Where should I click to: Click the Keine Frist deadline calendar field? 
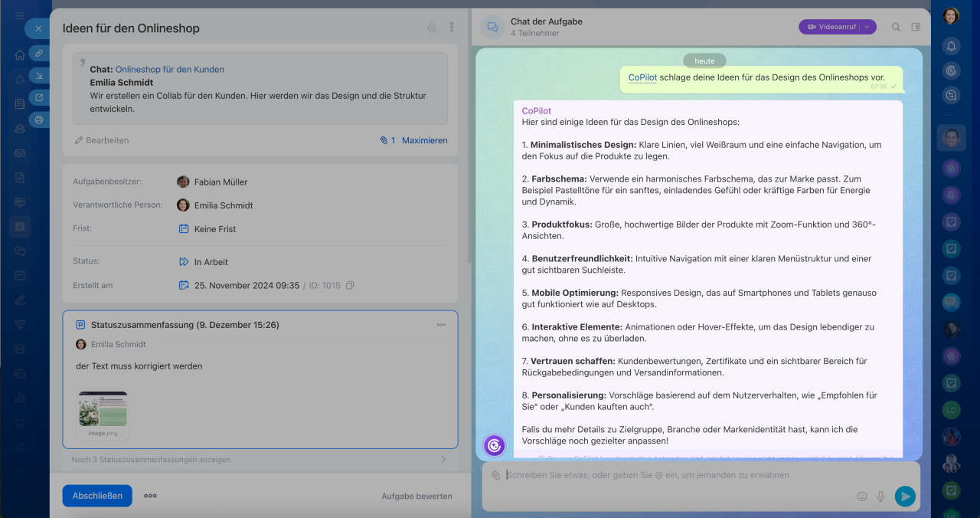[214, 229]
